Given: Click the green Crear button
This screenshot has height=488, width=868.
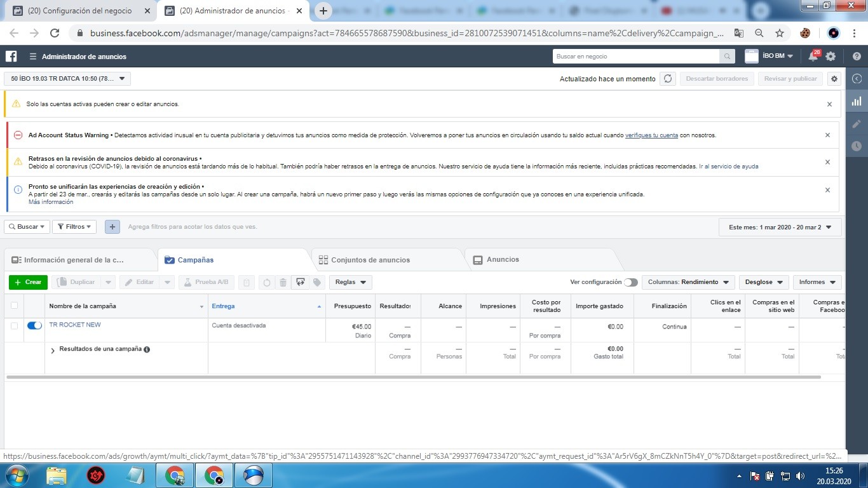Looking at the screenshot, I should click(x=28, y=282).
